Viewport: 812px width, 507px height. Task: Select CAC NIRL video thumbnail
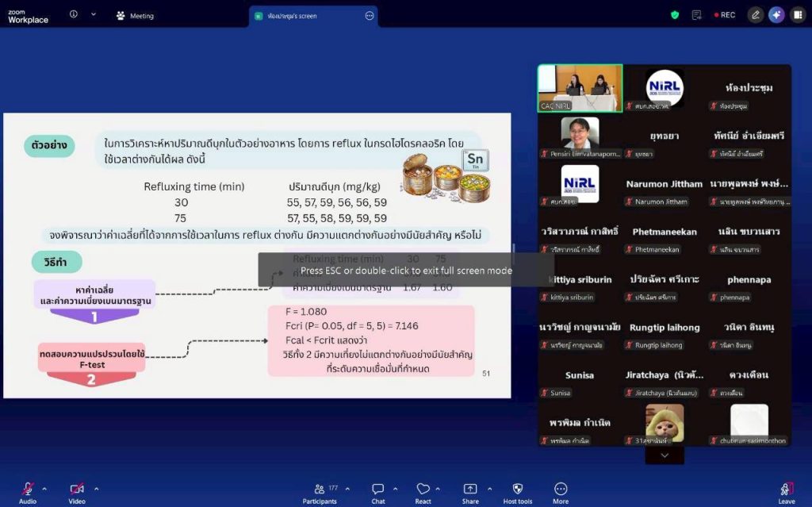pyautogui.click(x=580, y=88)
